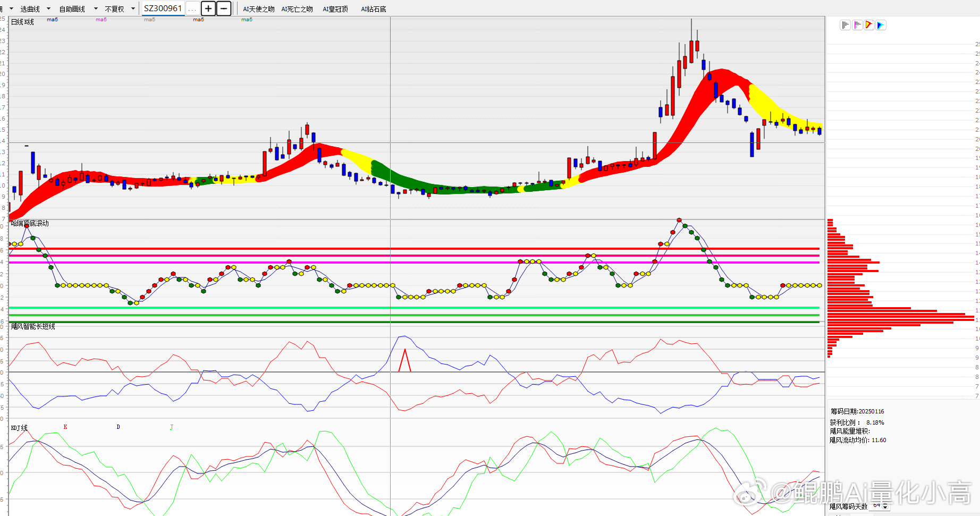Click the green J legend label
980x516 pixels.
tap(171, 427)
